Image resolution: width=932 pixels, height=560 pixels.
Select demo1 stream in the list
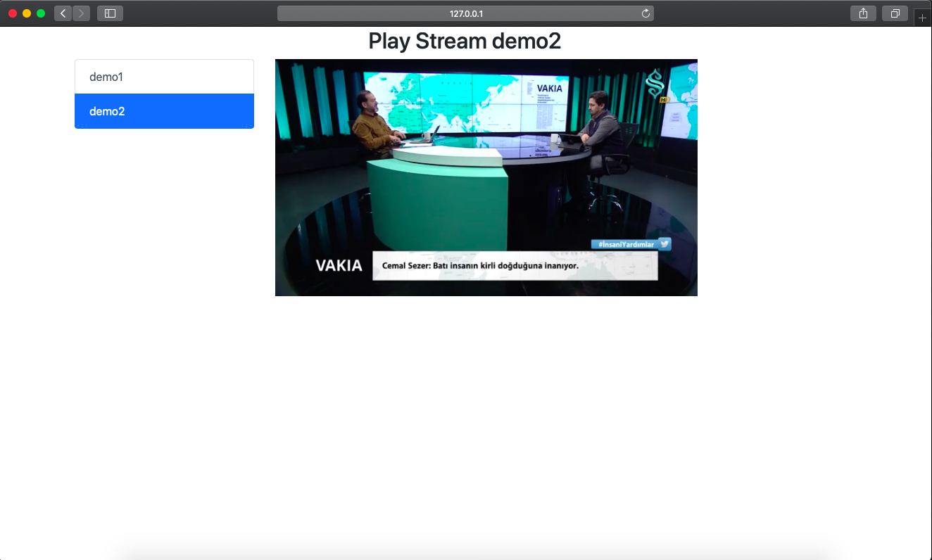(x=164, y=77)
